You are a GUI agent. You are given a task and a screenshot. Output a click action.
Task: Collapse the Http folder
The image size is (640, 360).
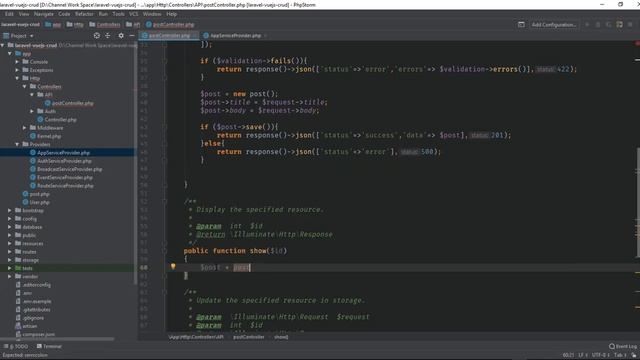point(17,78)
